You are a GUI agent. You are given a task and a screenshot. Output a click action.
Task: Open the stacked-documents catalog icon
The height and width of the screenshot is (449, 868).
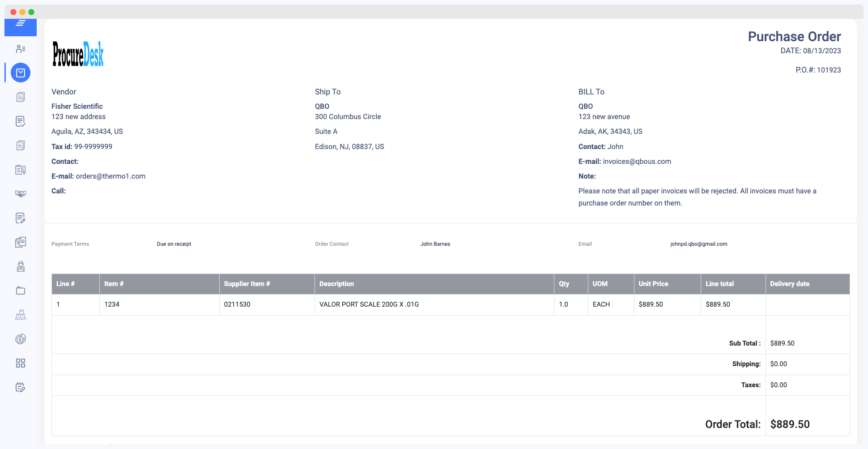click(x=21, y=242)
